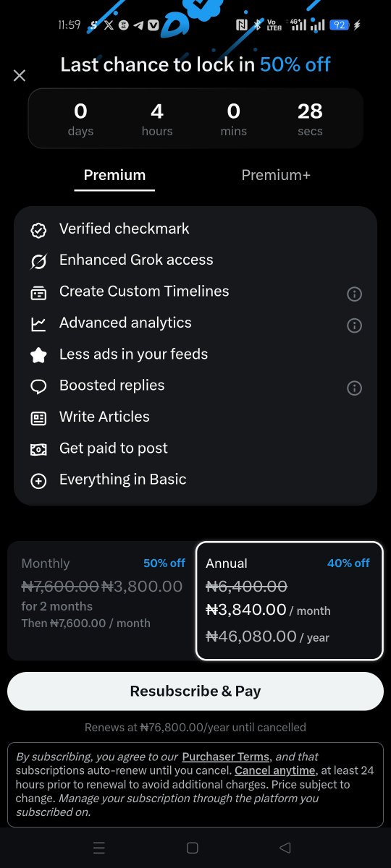Screen dimensions: 391x868
Task: Open info for Create Custom Timelines
Action: (354, 294)
